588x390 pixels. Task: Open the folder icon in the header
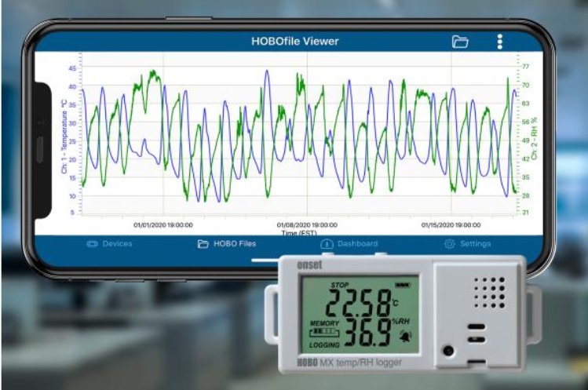(x=460, y=42)
